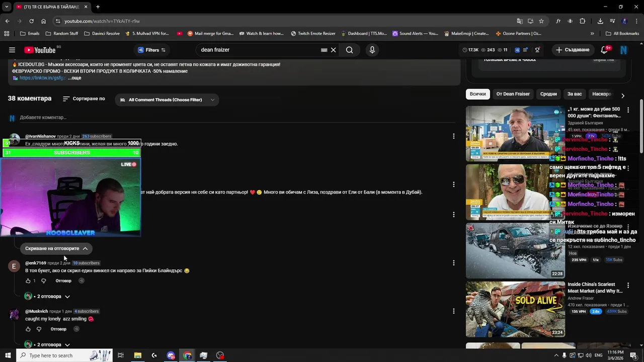This screenshot has height=362, width=644.
Task: Click the Добавете коментар field
Action: [x=236, y=118]
